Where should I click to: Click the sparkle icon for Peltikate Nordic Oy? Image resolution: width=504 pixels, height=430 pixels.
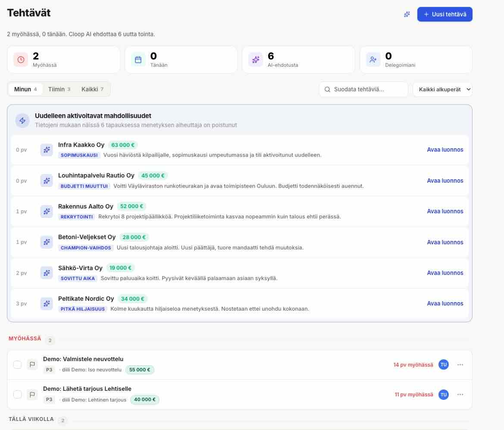pos(47,303)
